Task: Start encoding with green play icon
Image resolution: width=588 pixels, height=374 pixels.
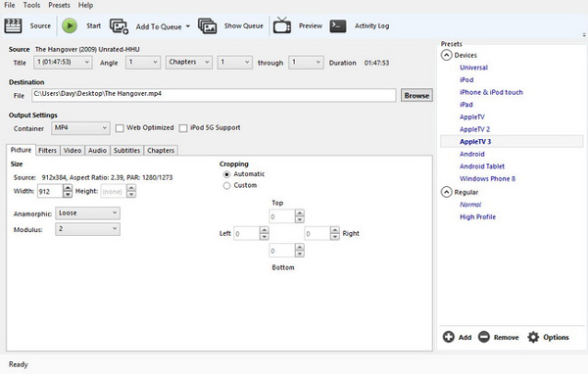Action: click(x=70, y=25)
